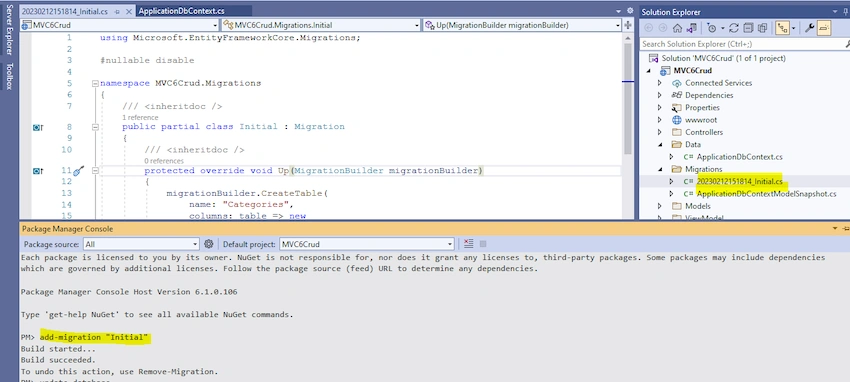Select the Properties node in tree
Screen dimensions: 850x382
(x=702, y=107)
